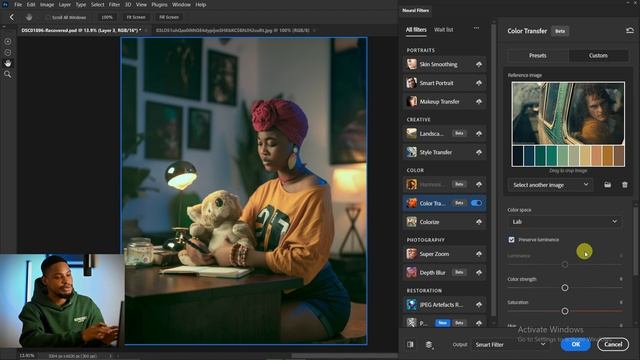Click the OK button
The height and width of the screenshot is (360, 640).
(x=576, y=344)
